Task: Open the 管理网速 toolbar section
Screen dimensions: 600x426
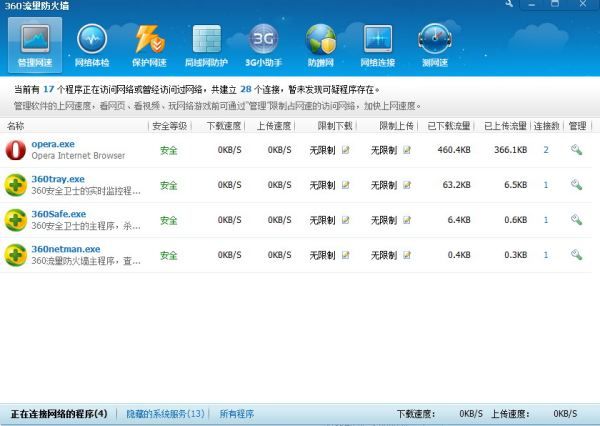Action: coord(35,45)
